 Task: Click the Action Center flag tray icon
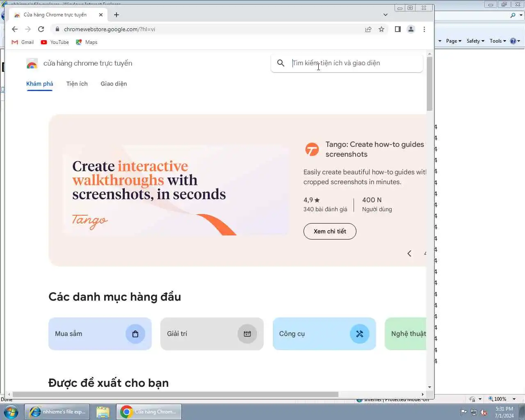pos(463,412)
